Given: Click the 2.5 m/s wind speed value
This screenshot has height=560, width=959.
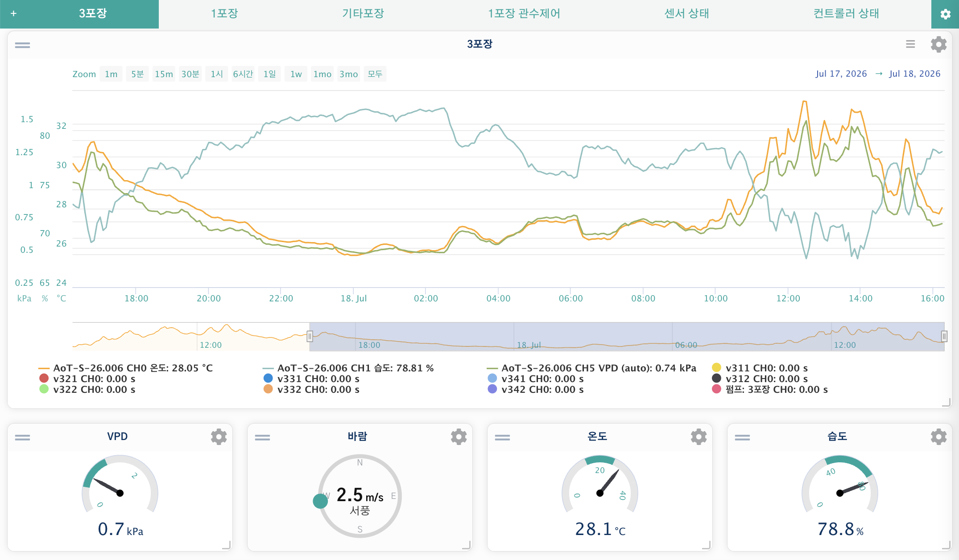Looking at the screenshot, I should 360,495.
